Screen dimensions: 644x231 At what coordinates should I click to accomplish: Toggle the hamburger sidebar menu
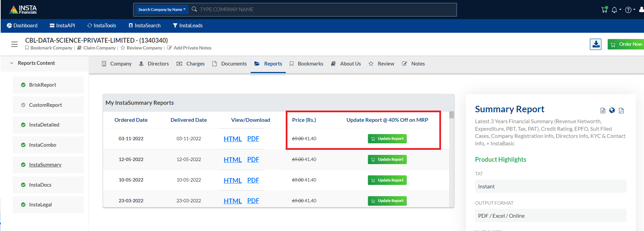(x=14, y=44)
